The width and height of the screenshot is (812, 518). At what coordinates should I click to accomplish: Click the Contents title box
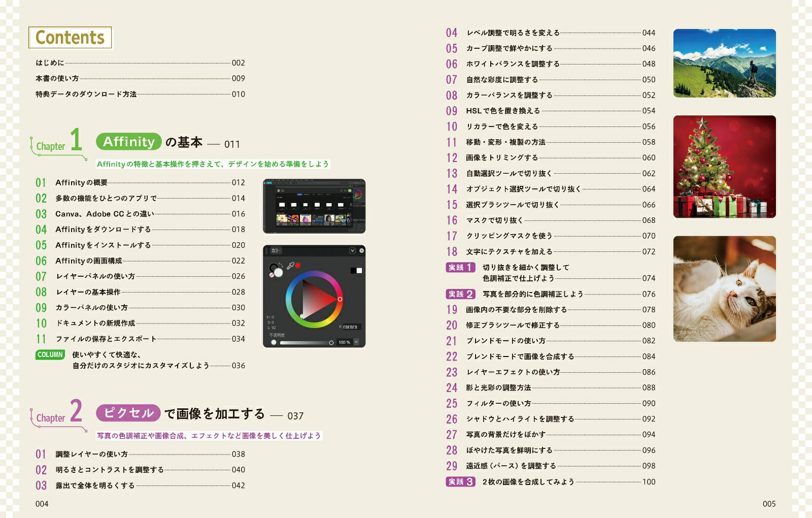pyautogui.click(x=70, y=38)
